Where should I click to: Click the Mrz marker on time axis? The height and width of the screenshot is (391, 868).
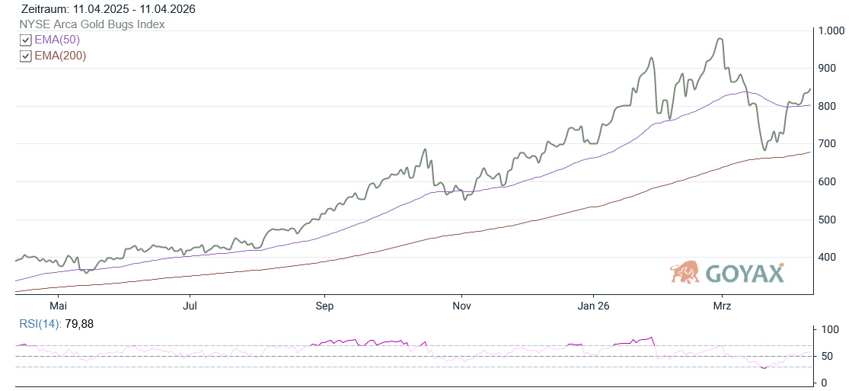[x=722, y=306]
